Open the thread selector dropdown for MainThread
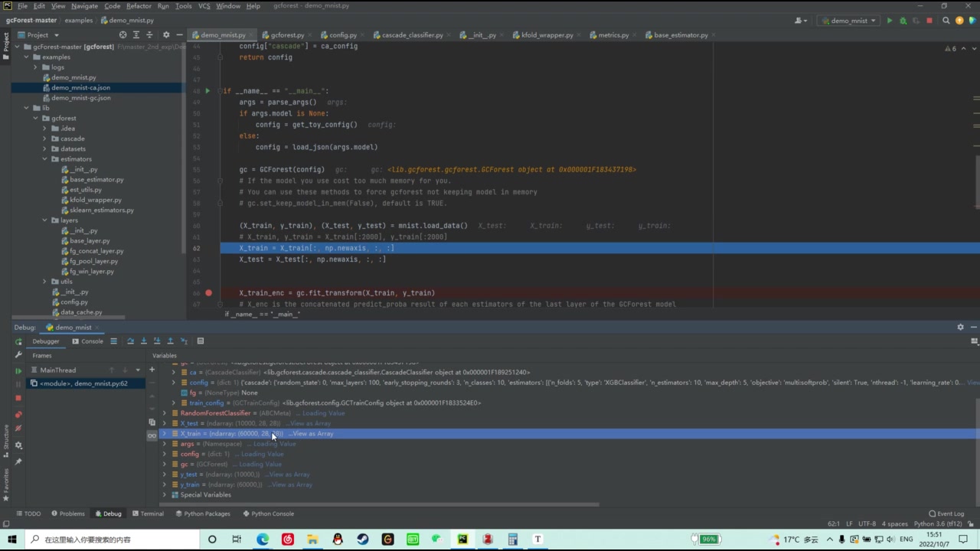 [x=138, y=370]
